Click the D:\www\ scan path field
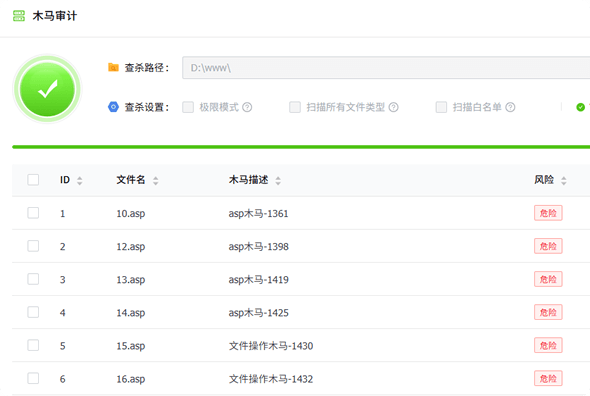Image resolution: width=590 pixels, height=396 pixels. pyautogui.click(x=386, y=68)
